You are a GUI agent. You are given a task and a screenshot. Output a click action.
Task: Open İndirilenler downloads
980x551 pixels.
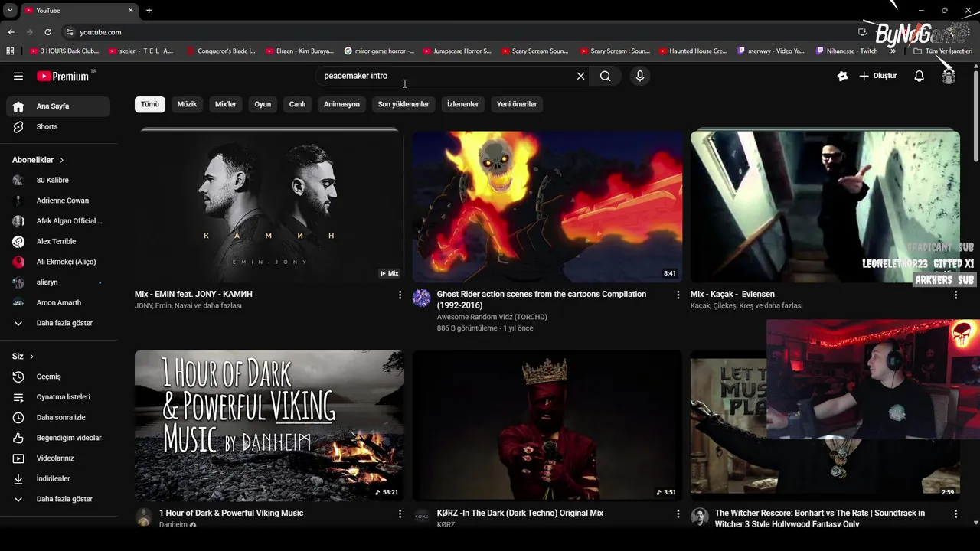[x=58, y=478]
